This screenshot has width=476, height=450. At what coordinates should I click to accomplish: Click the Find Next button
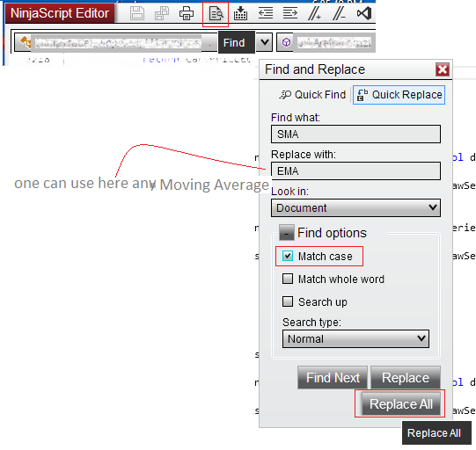point(333,378)
